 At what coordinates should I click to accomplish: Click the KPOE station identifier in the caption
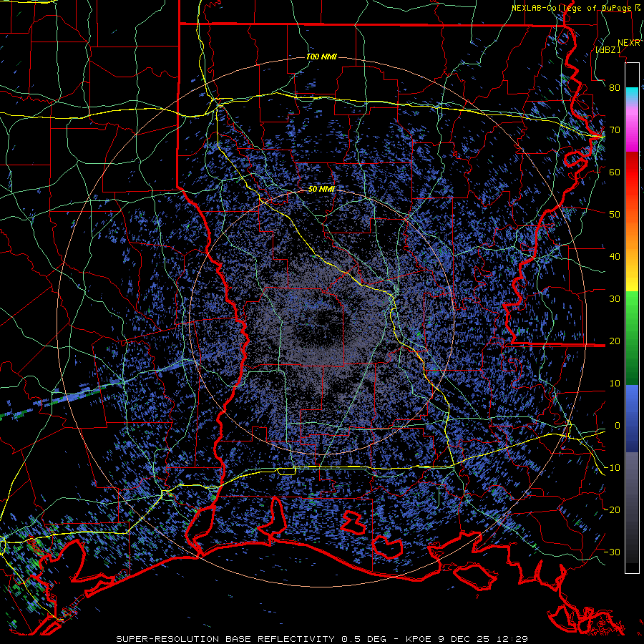(x=419, y=639)
